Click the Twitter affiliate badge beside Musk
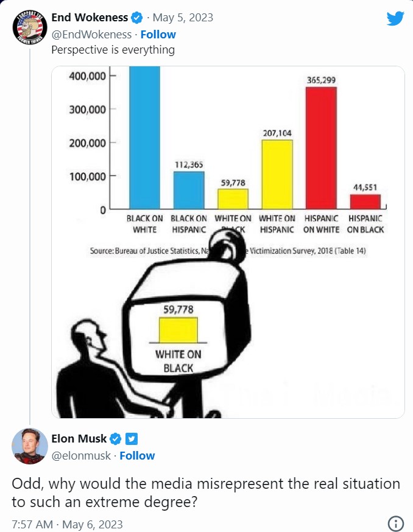This screenshot has height=532, width=413. [x=132, y=439]
